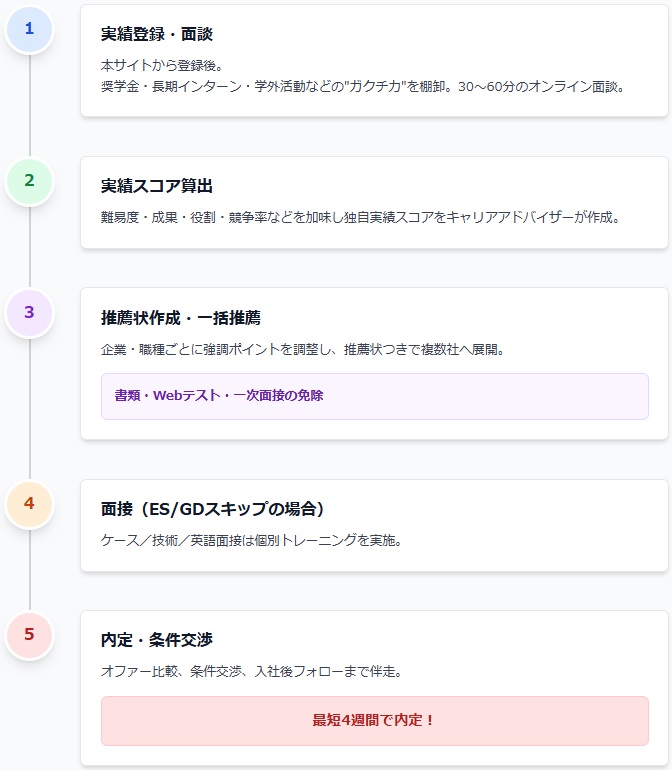Image resolution: width=672 pixels, height=770 pixels.
Task: Click the 実績スコア算出 heading
Action: [x=157, y=186]
